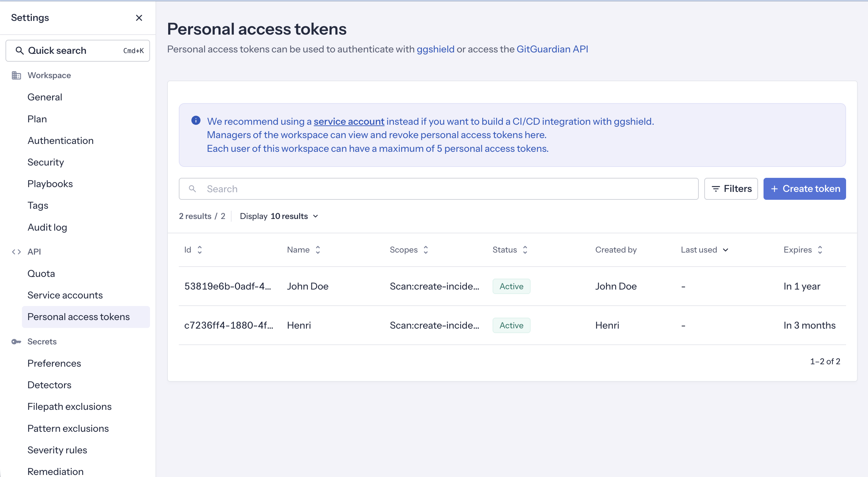The height and width of the screenshot is (477, 868).
Task: Open the Audit log settings page
Action: tap(47, 227)
